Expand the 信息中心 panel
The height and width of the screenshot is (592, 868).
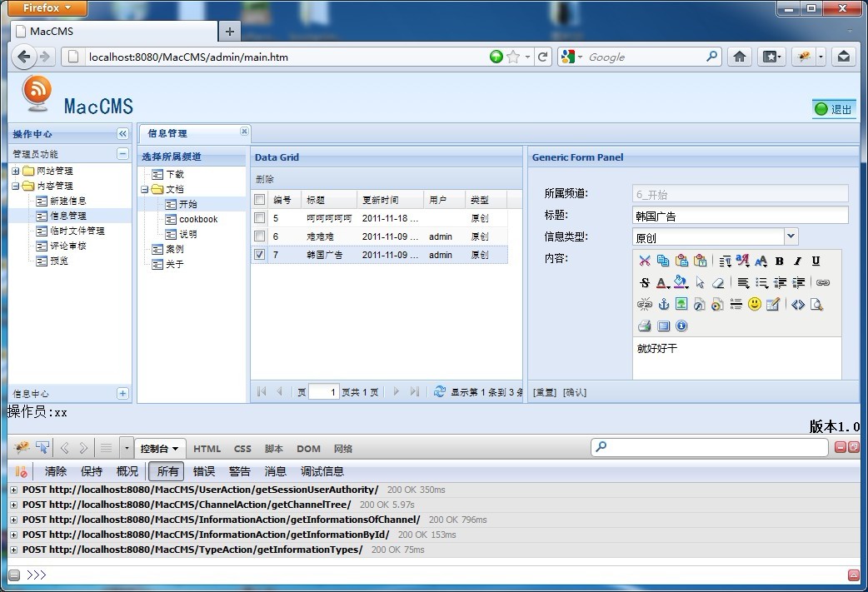123,393
